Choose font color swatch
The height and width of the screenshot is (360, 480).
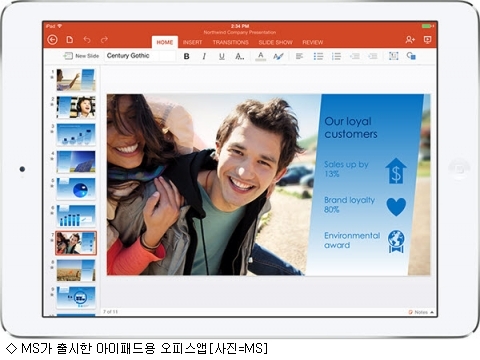pos(261,56)
